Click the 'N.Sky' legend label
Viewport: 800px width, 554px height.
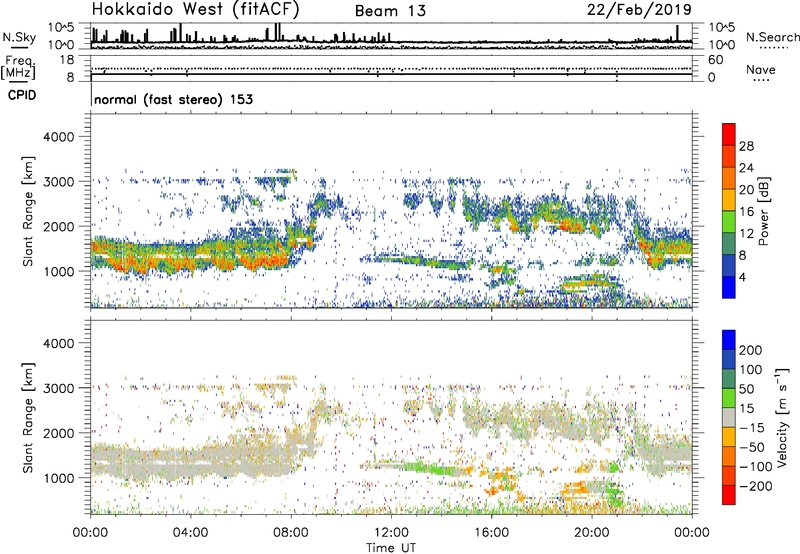[19, 37]
